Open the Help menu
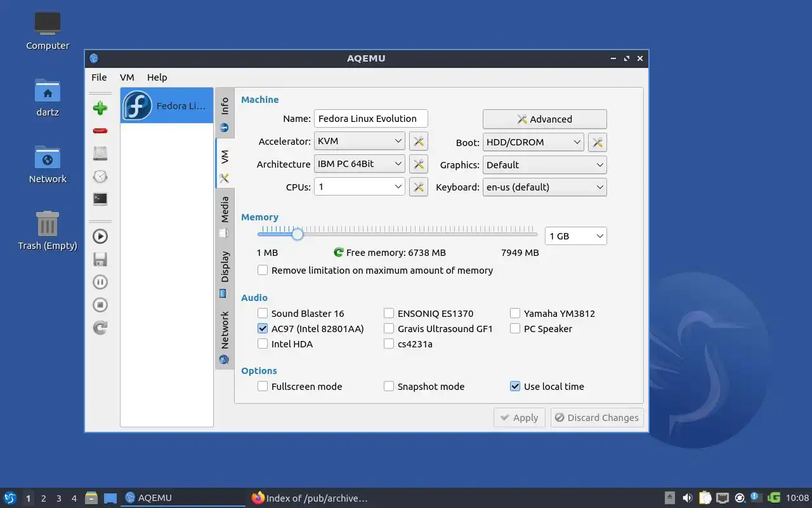The width and height of the screenshot is (812, 508). click(157, 77)
